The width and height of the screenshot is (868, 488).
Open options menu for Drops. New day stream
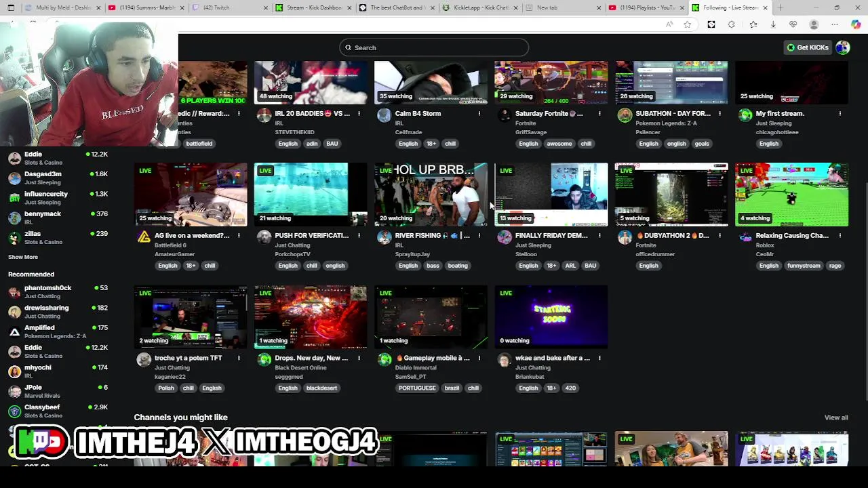[x=359, y=358]
